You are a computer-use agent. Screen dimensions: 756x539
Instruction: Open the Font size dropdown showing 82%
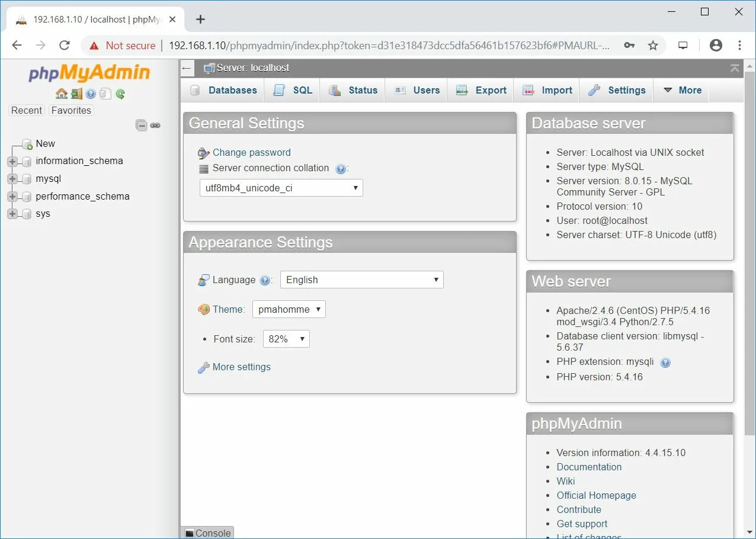tap(286, 339)
